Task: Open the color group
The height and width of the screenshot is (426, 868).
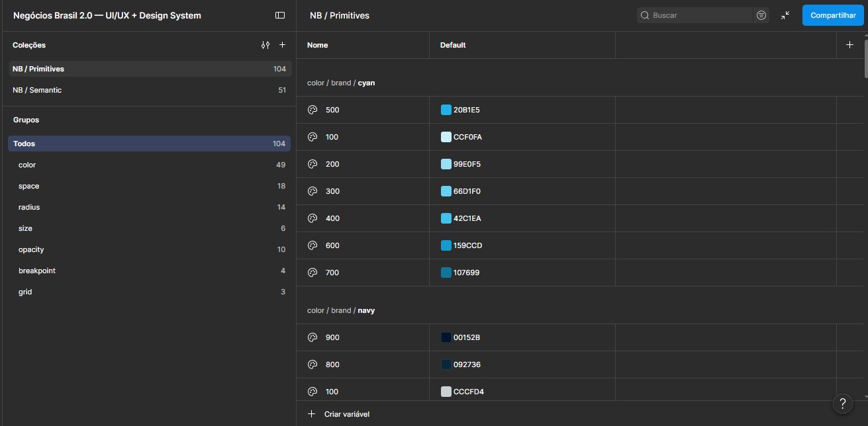Action: point(150,165)
